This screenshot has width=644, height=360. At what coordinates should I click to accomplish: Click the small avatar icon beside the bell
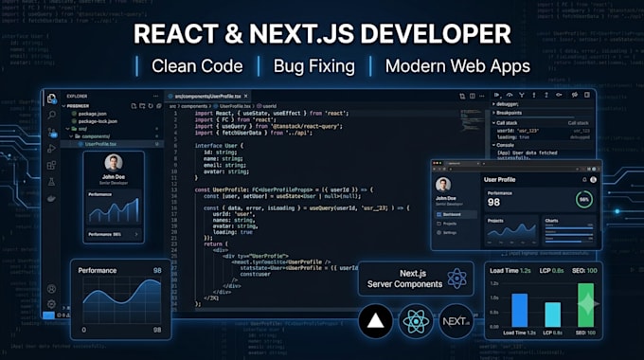(x=593, y=180)
